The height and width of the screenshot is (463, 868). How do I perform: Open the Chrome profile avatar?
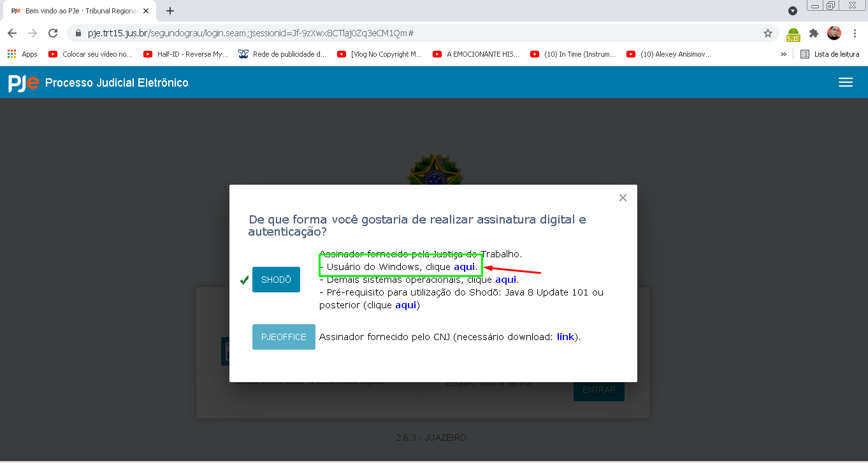pos(834,33)
